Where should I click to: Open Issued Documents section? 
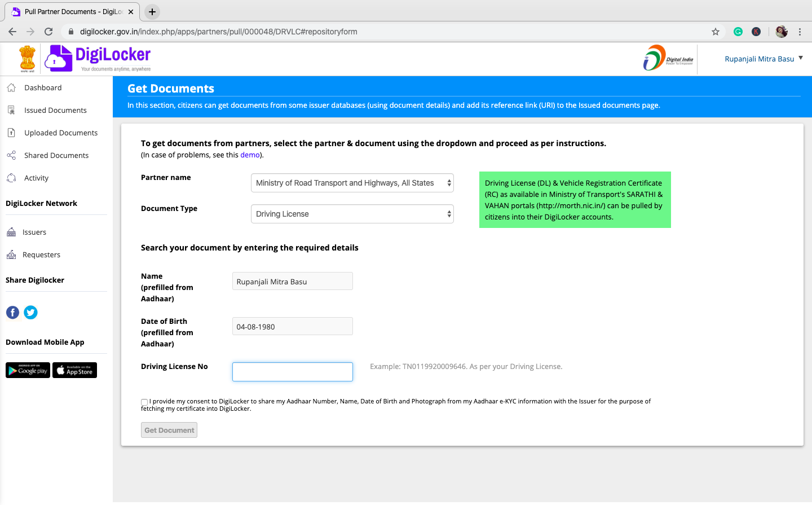[x=55, y=110]
